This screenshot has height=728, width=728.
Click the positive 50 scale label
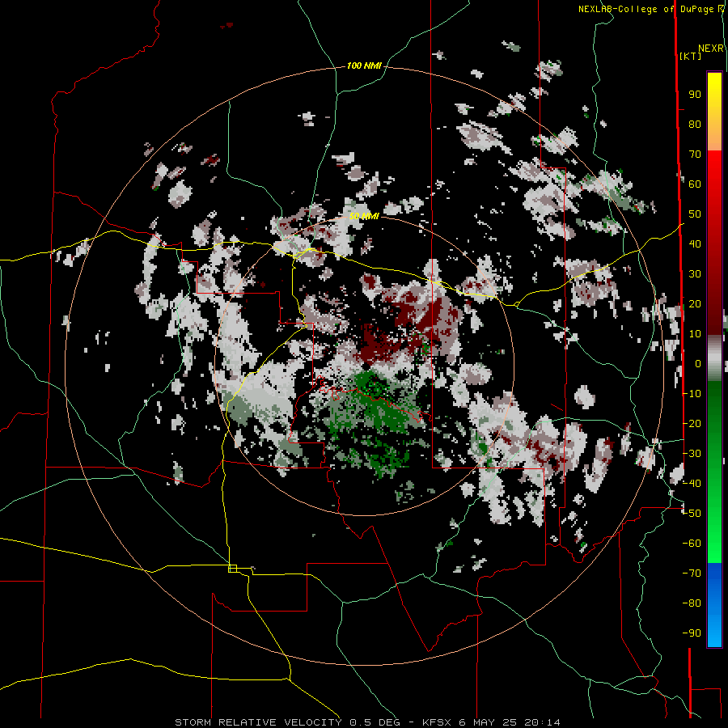(695, 214)
